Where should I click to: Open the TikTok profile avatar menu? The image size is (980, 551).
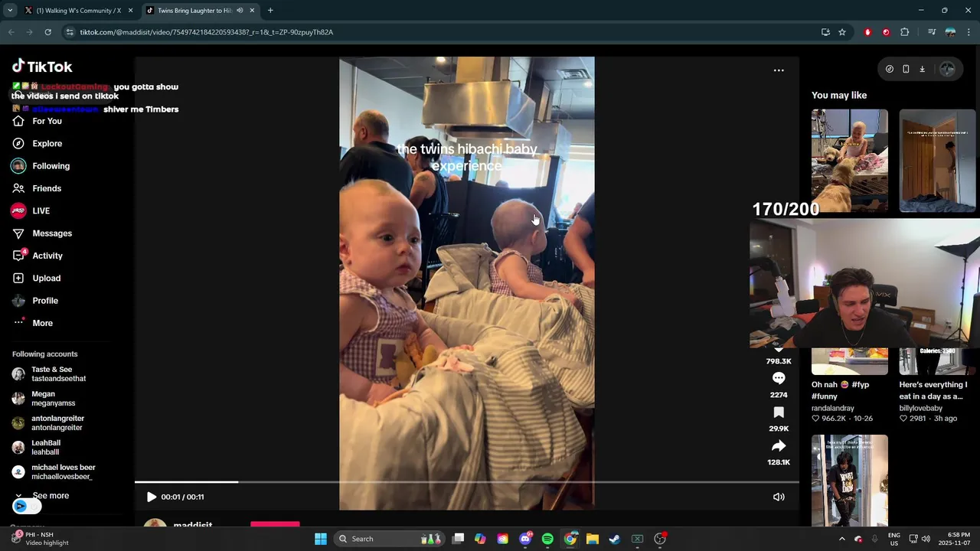coord(947,69)
